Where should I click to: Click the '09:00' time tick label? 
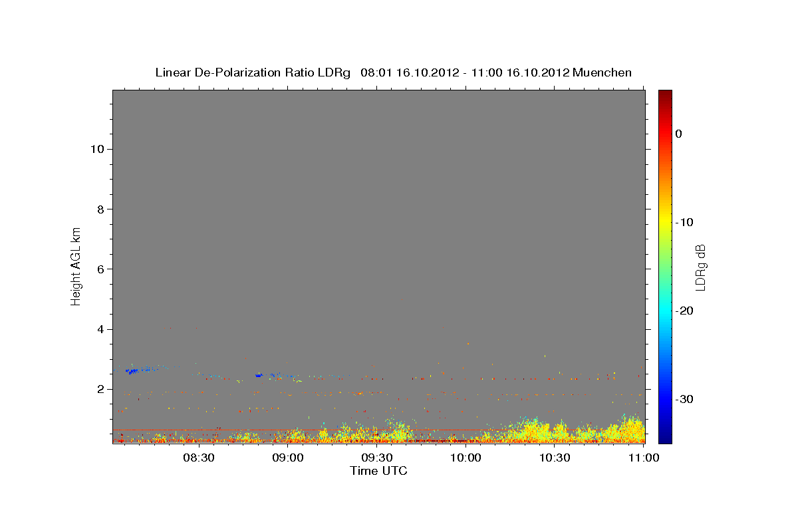(x=287, y=458)
